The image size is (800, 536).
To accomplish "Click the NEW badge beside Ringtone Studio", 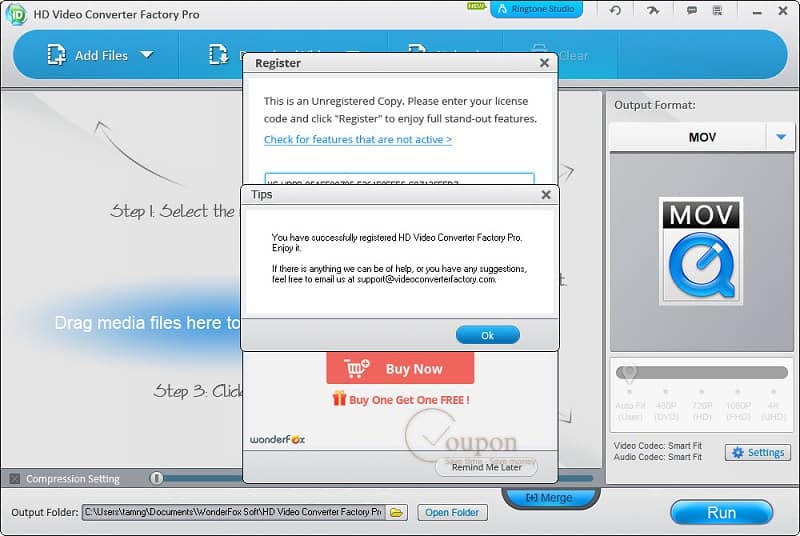I will click(x=476, y=6).
